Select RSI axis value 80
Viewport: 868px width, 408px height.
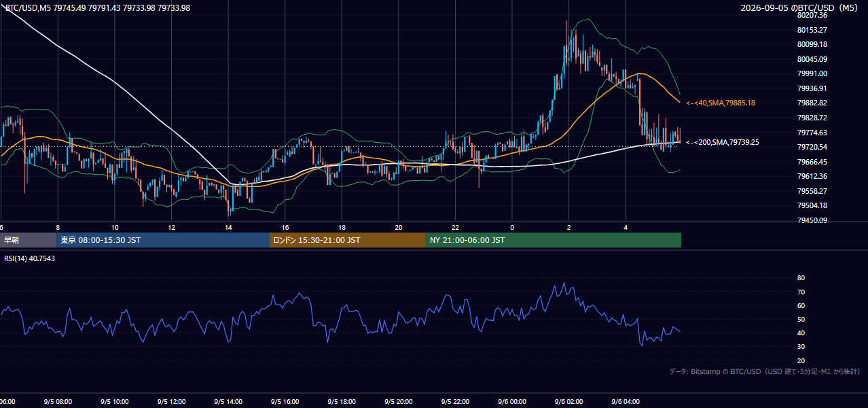pyautogui.click(x=801, y=278)
